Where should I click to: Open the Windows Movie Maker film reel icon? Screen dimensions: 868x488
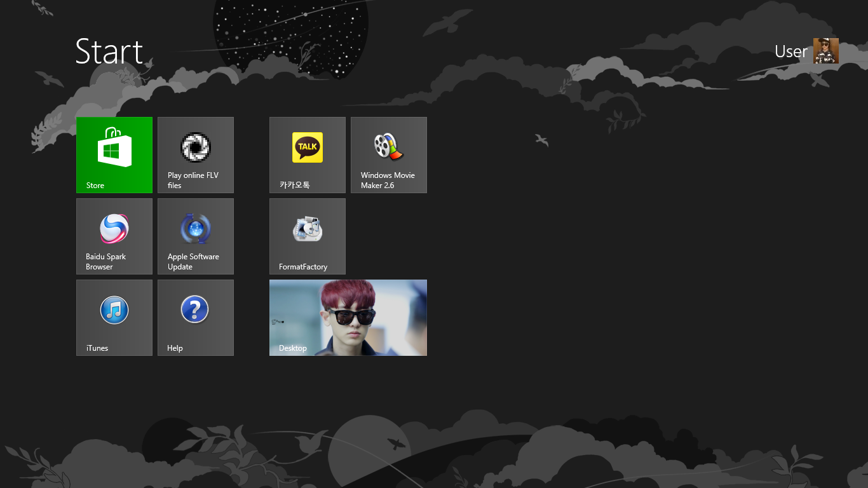coord(388,147)
